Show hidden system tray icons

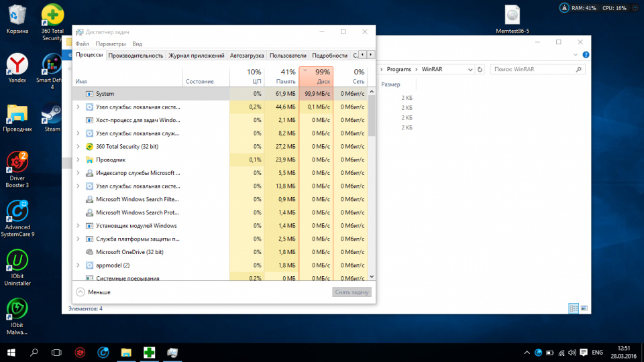click(x=526, y=352)
